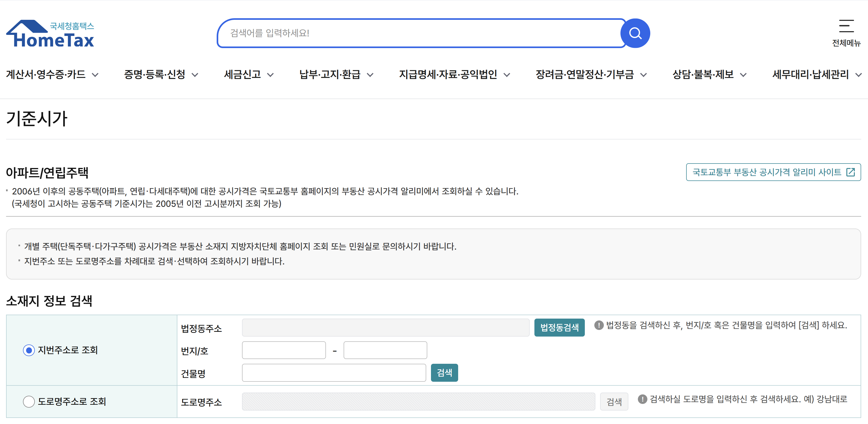Expand 세금신고 dropdown chevron
The width and height of the screenshot is (868, 424).
[270, 75]
